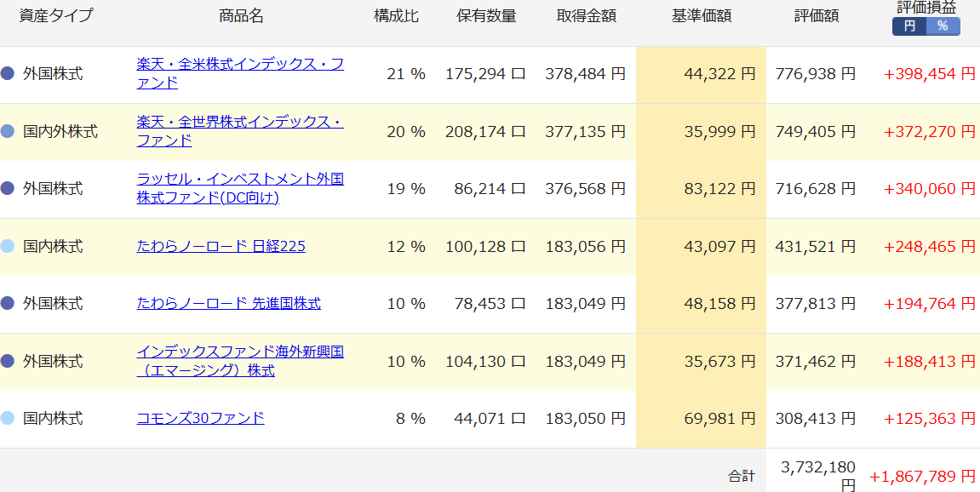Open 楽天・全世界株式インデックス・ファンド link
980x492 pixels.
(x=240, y=130)
